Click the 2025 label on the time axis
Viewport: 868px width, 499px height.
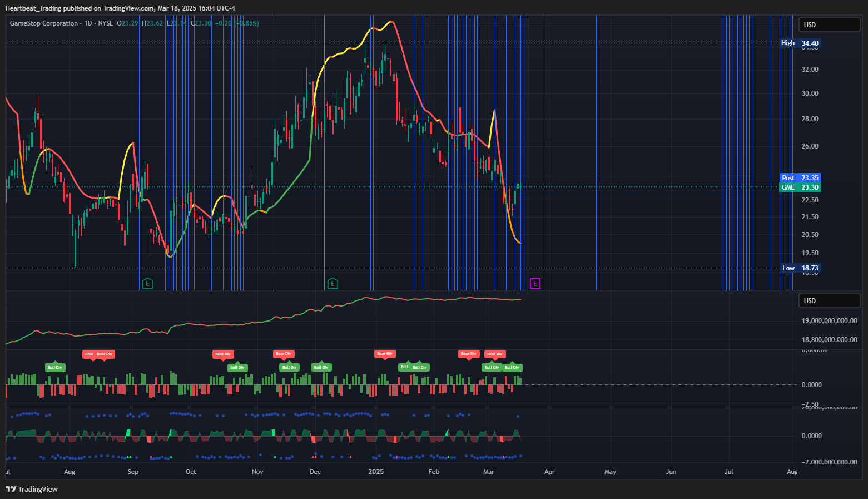click(x=376, y=472)
